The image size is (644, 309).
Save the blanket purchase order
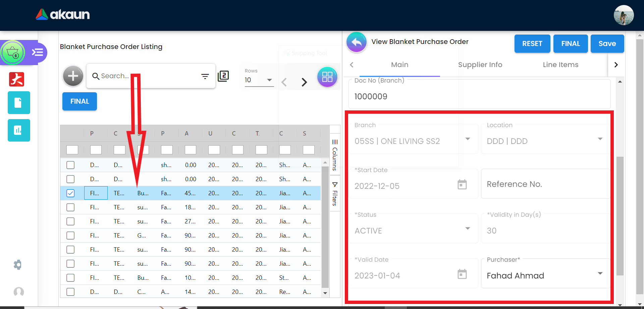pyautogui.click(x=607, y=44)
